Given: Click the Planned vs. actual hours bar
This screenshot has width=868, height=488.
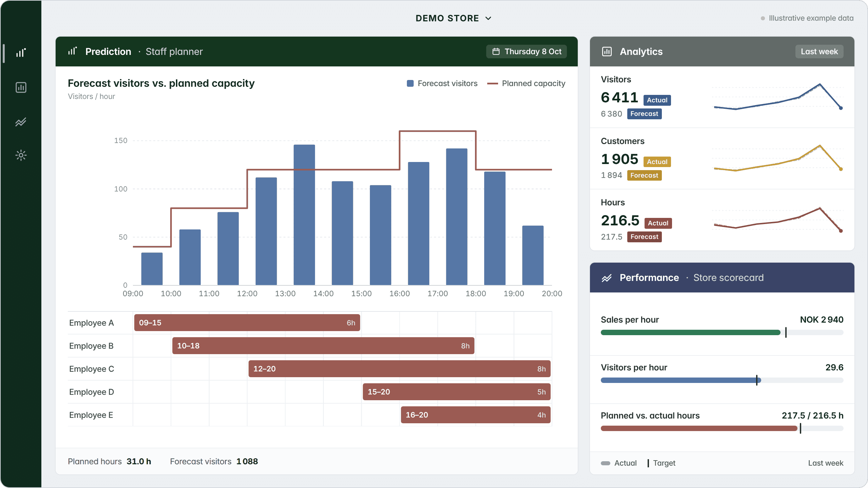Looking at the screenshot, I should [x=722, y=428].
